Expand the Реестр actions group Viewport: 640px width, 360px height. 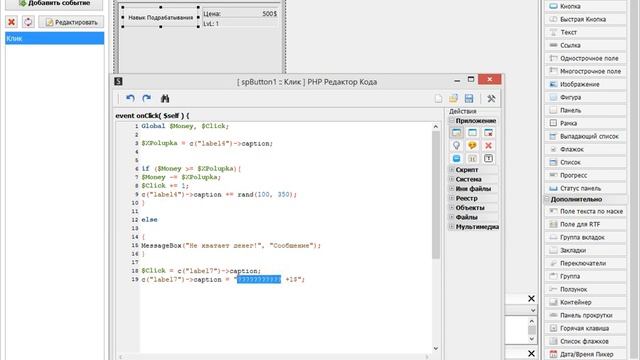point(452,198)
